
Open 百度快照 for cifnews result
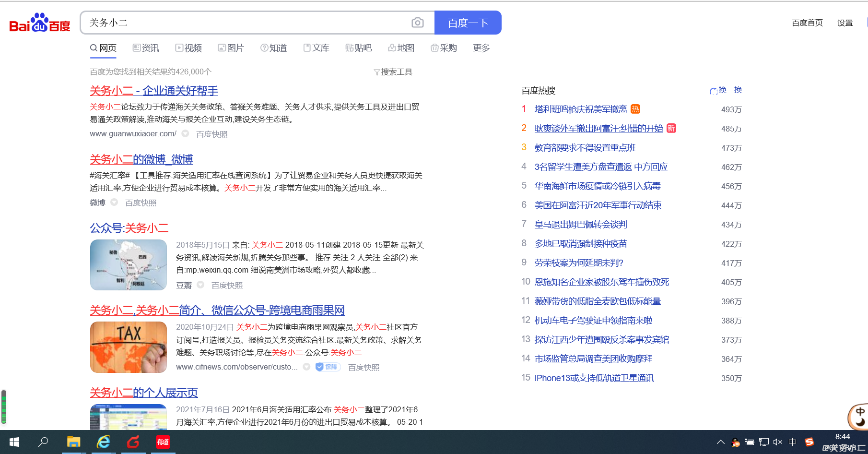tap(364, 368)
